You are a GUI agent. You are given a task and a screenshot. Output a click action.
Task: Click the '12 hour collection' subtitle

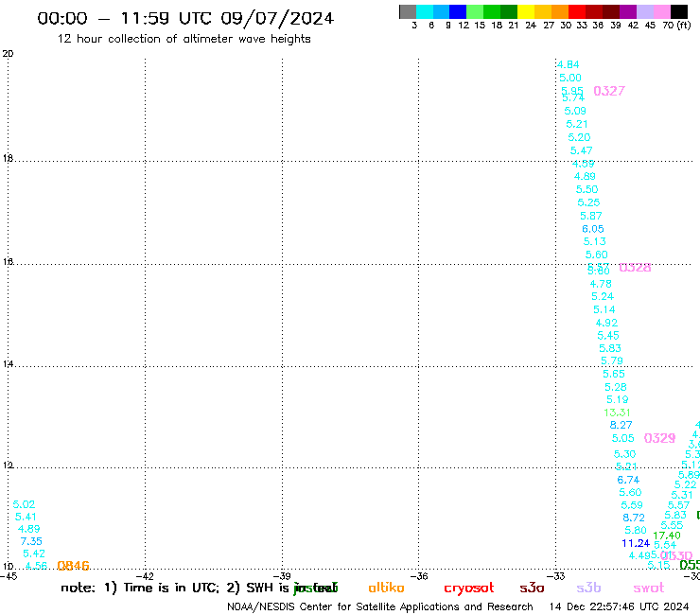[184, 39]
